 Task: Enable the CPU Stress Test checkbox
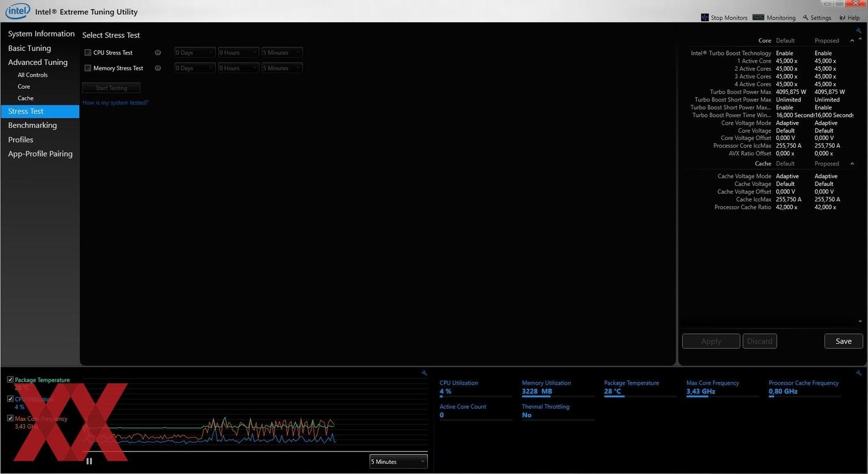click(88, 52)
